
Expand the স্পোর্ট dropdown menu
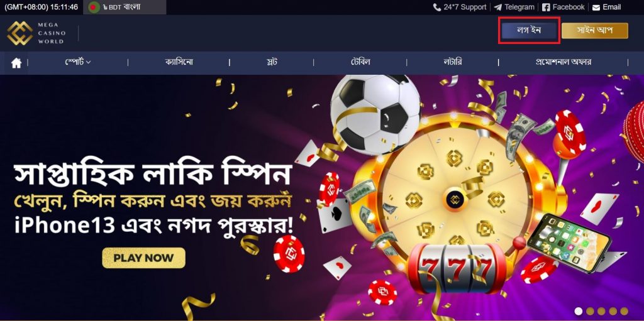coord(77,62)
